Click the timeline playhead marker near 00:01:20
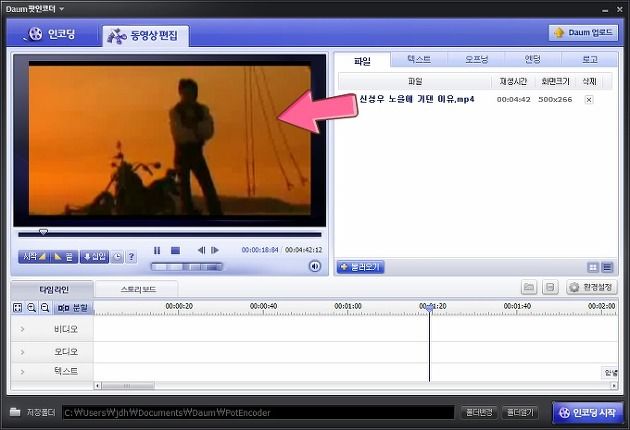The width and height of the screenshot is (630, 430). point(430,308)
